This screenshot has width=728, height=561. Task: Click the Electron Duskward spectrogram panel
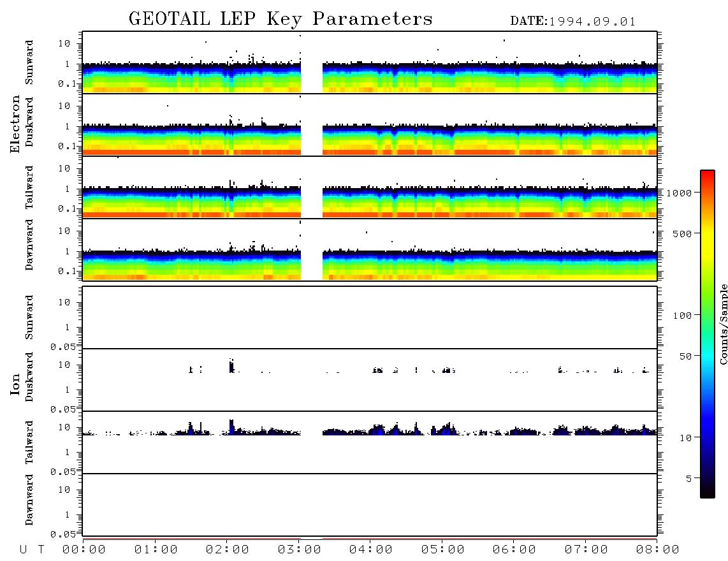(x=370, y=124)
